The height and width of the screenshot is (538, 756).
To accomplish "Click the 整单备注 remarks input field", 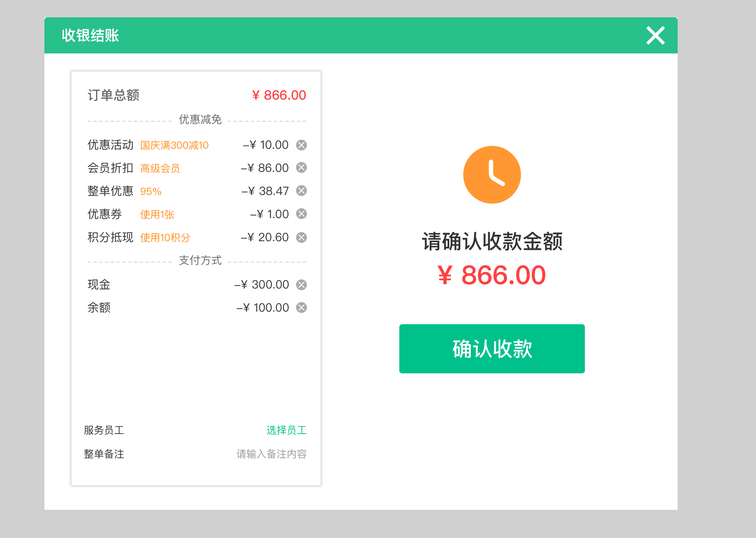I will click(271, 454).
